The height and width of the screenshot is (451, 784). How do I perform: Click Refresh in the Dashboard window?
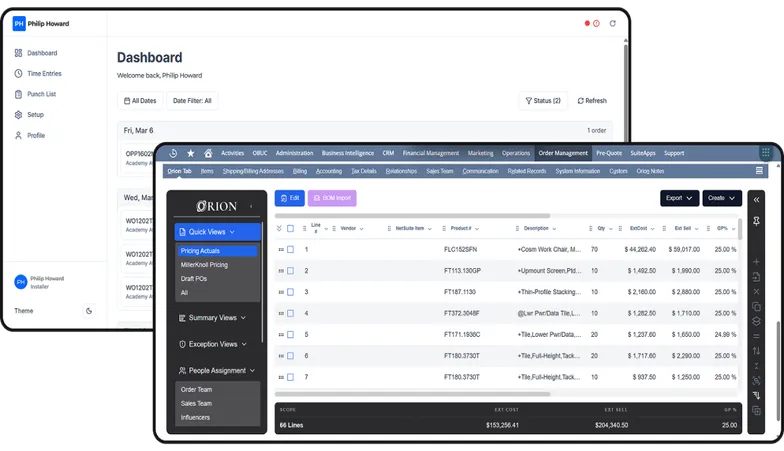(x=592, y=100)
